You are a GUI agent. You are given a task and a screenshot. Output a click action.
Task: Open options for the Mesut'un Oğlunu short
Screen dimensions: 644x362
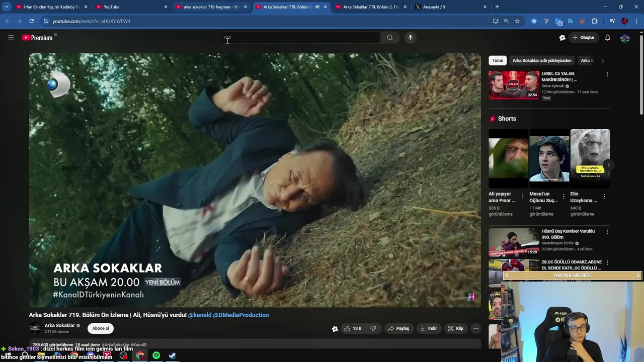tap(563, 197)
